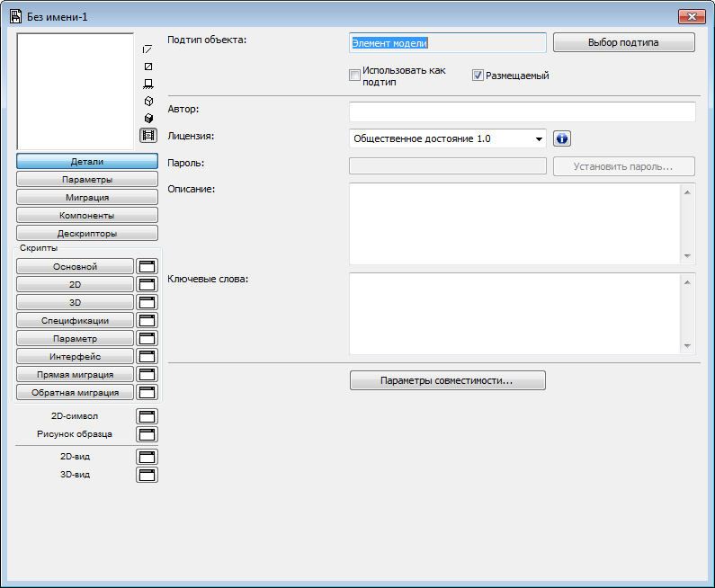
Task: Select the 2D-вид label
Action: pyautogui.click(x=75, y=456)
